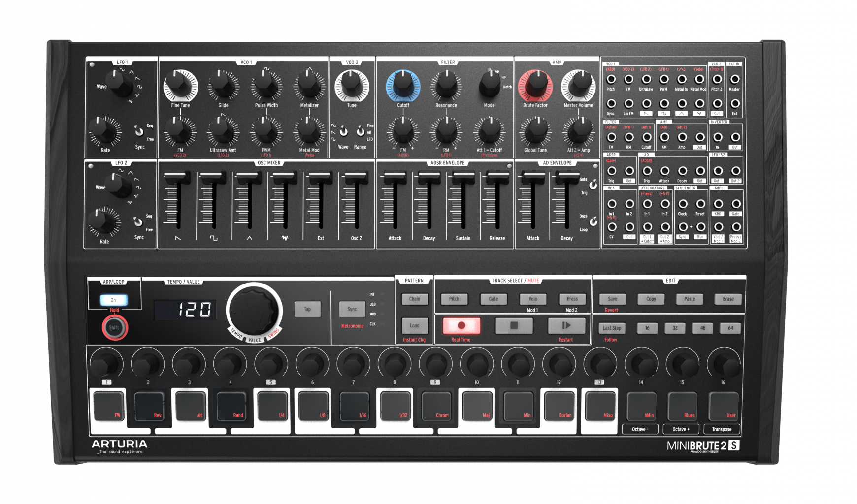Click the Tap tempo button

[307, 309]
